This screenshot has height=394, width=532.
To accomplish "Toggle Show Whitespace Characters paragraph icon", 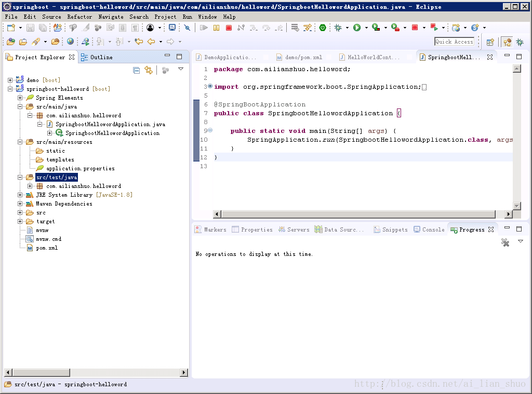I will [135, 28].
